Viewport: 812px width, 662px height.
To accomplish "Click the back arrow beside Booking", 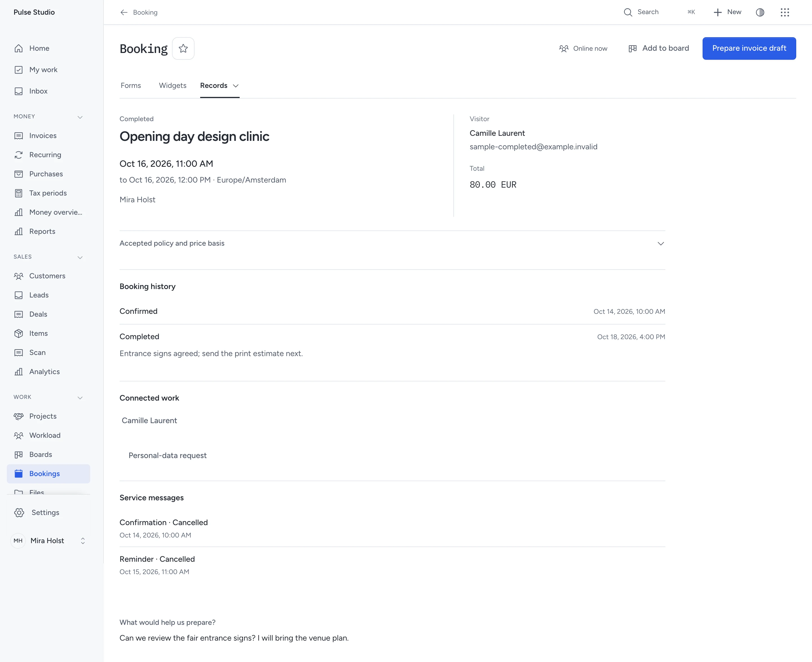I will click(x=124, y=12).
